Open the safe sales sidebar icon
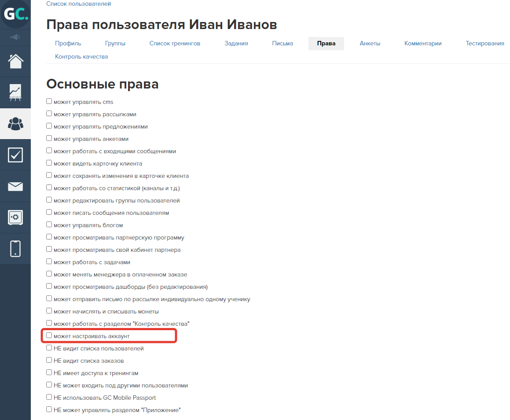This screenshot has height=420, width=510. pos(15,217)
